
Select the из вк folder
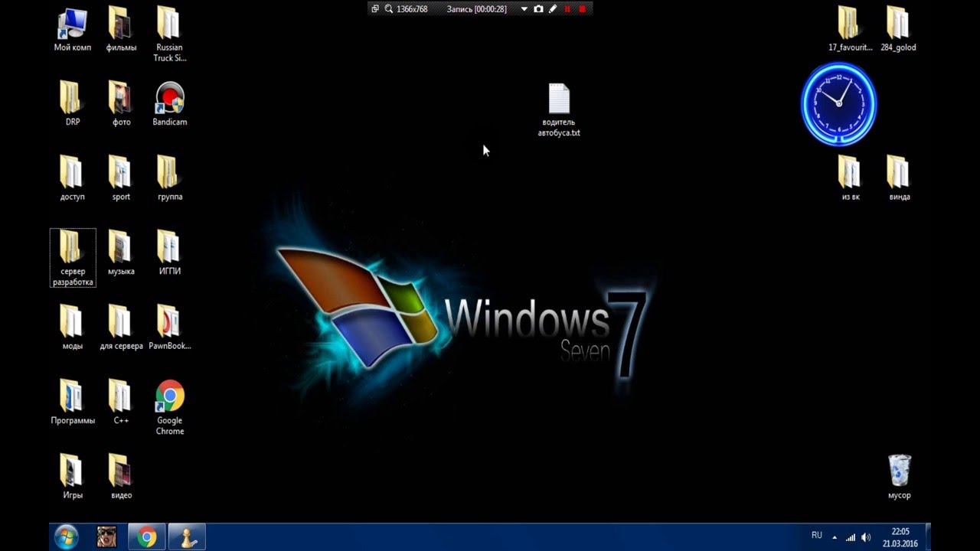click(850, 178)
